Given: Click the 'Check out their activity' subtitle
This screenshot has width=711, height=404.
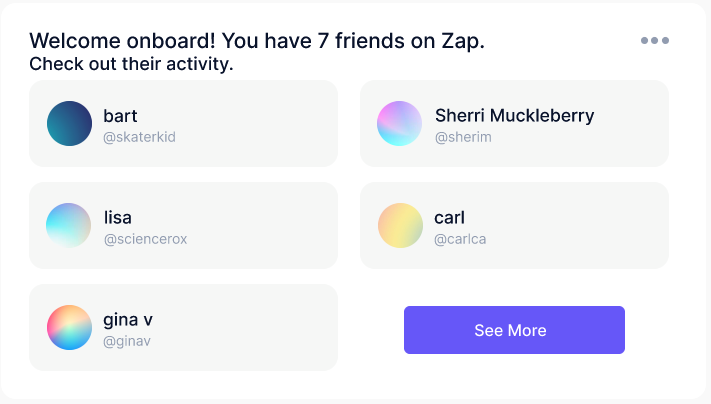Looking at the screenshot, I should (131, 64).
